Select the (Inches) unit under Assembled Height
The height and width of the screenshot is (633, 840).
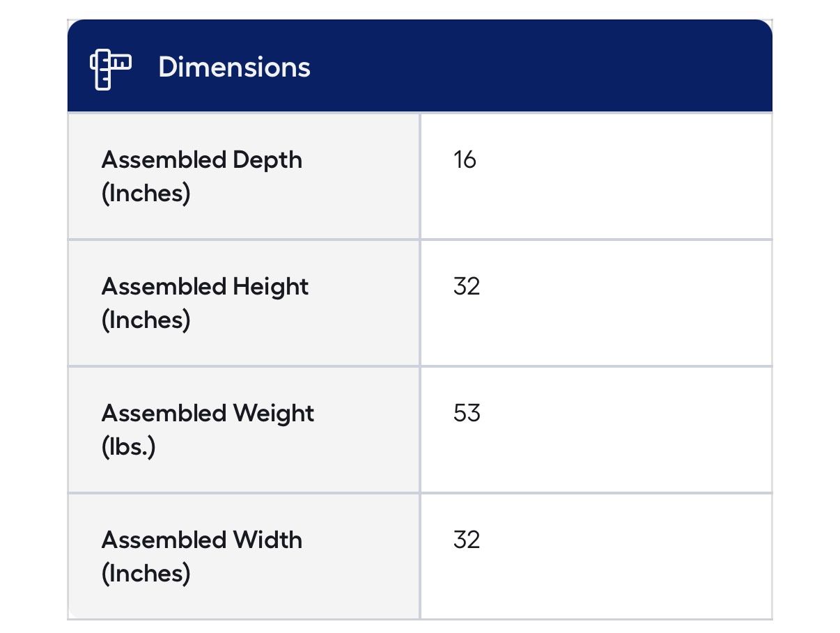(146, 320)
